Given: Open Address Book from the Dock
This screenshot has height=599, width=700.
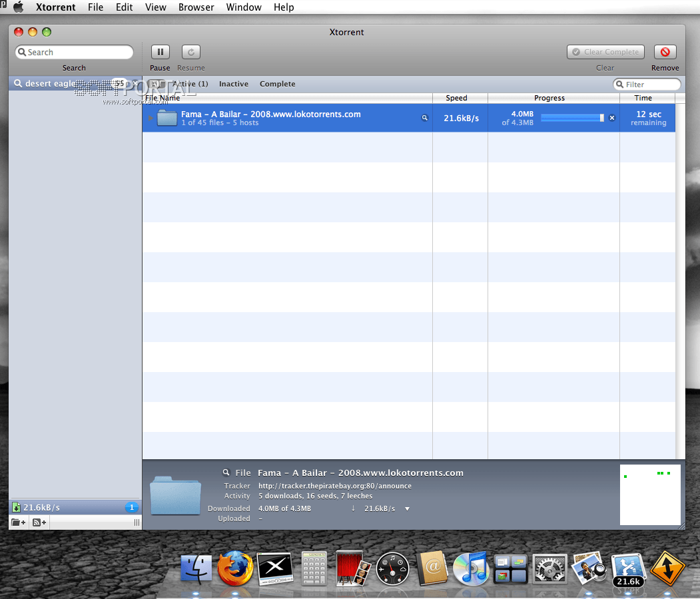Looking at the screenshot, I should coord(432,568).
